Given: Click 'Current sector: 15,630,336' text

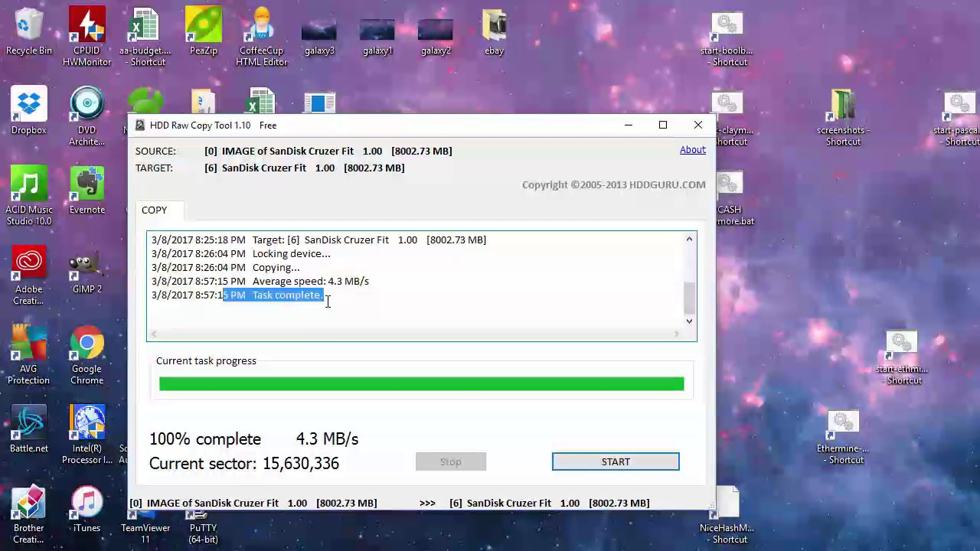Looking at the screenshot, I should [x=244, y=464].
